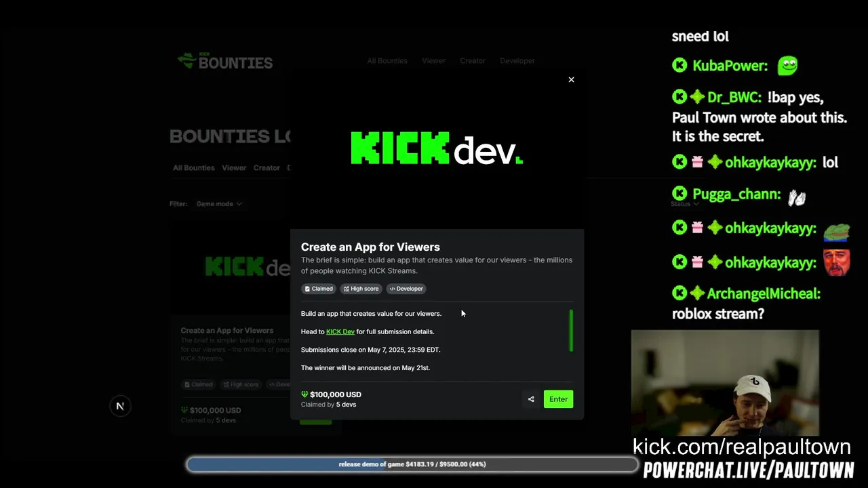Screen dimensions: 868x488
Task: Click the sneed lol chat message
Action: [701, 37]
